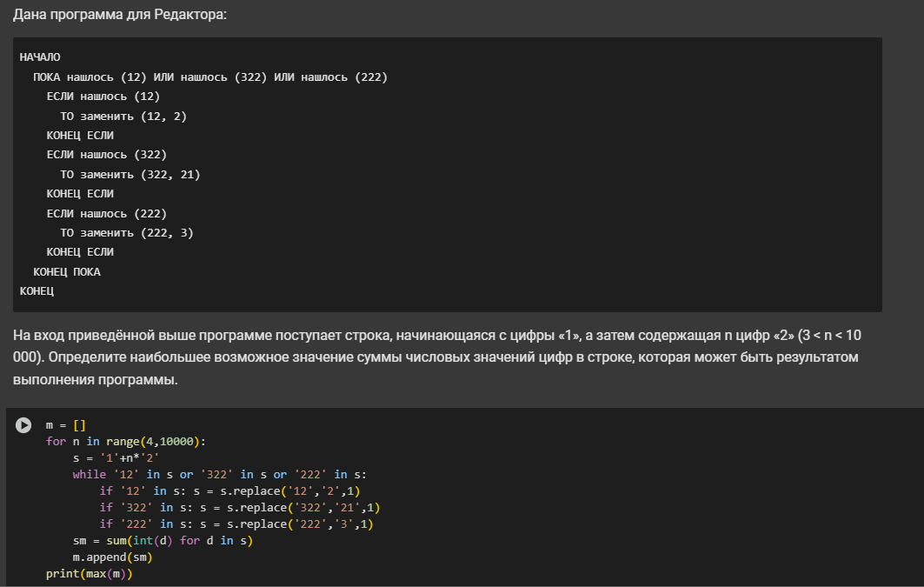Click the code line s = '1'+n*'2'

116,458
